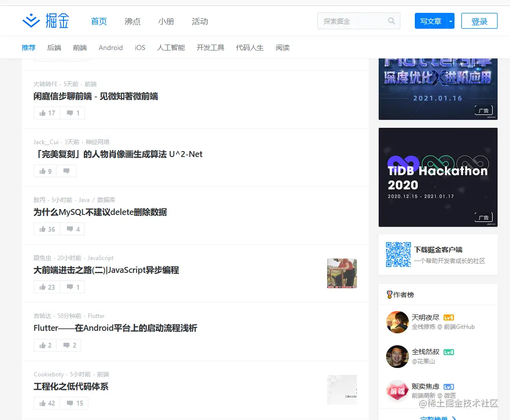Open thumbnail of JavaScript异步编程 article
Viewport: 510px width, 420px height.
coord(342,273)
